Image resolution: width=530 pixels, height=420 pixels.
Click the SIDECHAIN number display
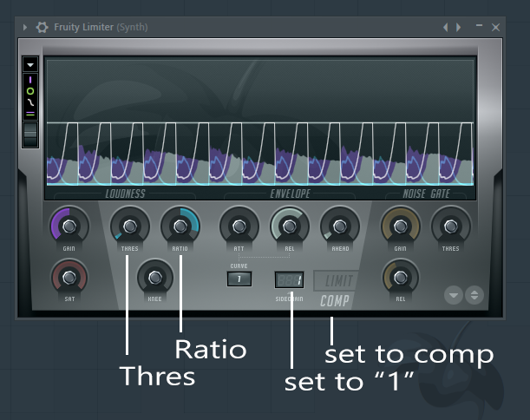(x=289, y=280)
